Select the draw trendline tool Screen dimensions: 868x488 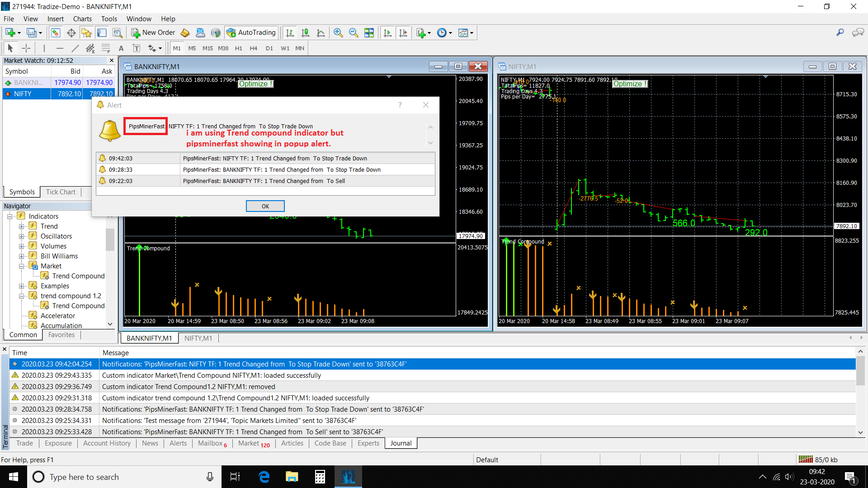coord(75,48)
